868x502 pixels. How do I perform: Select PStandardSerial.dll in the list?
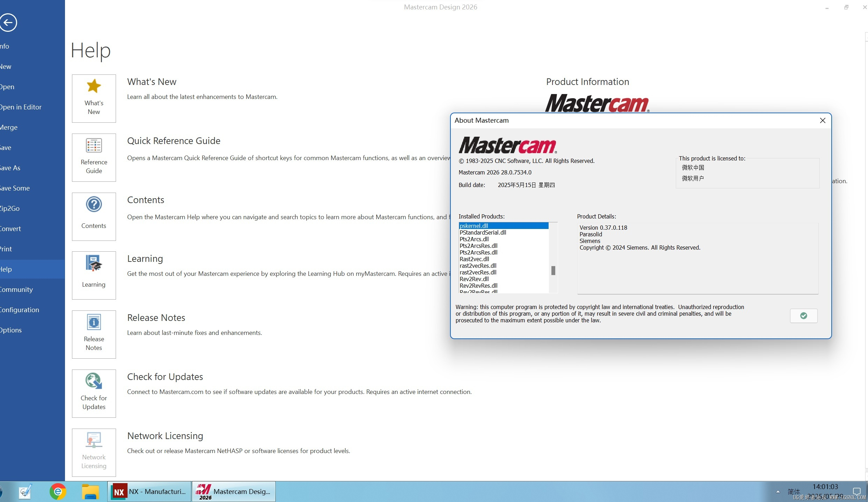coord(504,232)
